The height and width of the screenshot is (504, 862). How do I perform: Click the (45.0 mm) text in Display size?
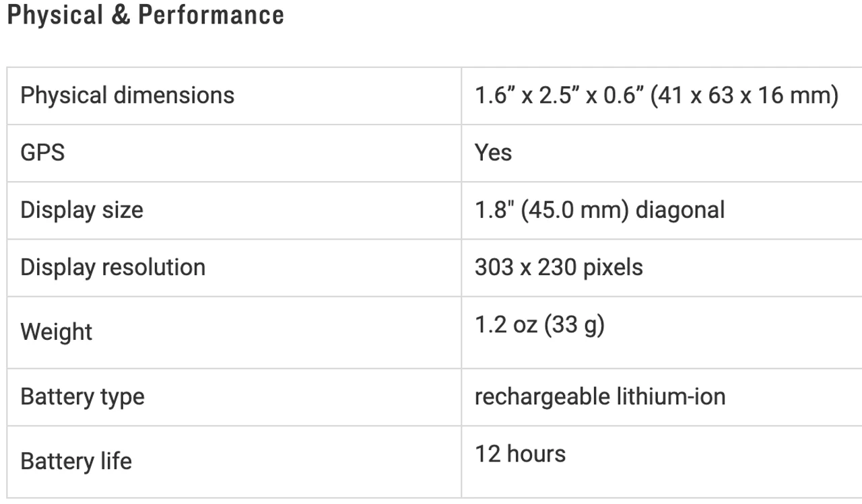[583, 210]
